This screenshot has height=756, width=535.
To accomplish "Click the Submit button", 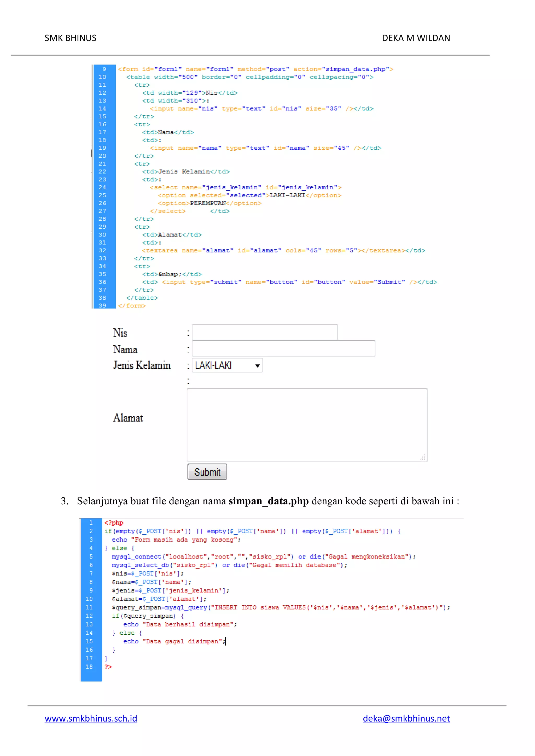I will click(x=207, y=472).
